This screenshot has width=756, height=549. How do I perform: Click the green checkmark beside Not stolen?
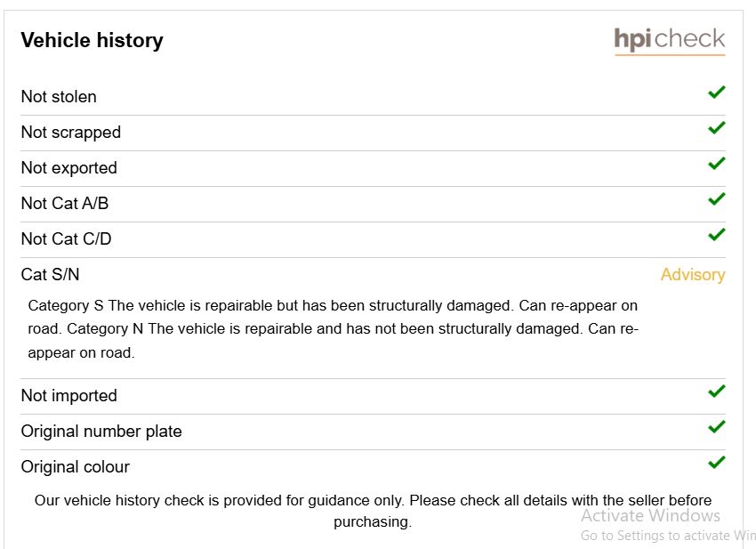click(717, 93)
